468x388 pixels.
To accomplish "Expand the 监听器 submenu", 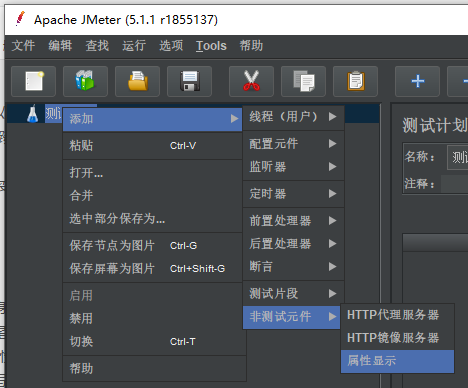I will 293,167.
